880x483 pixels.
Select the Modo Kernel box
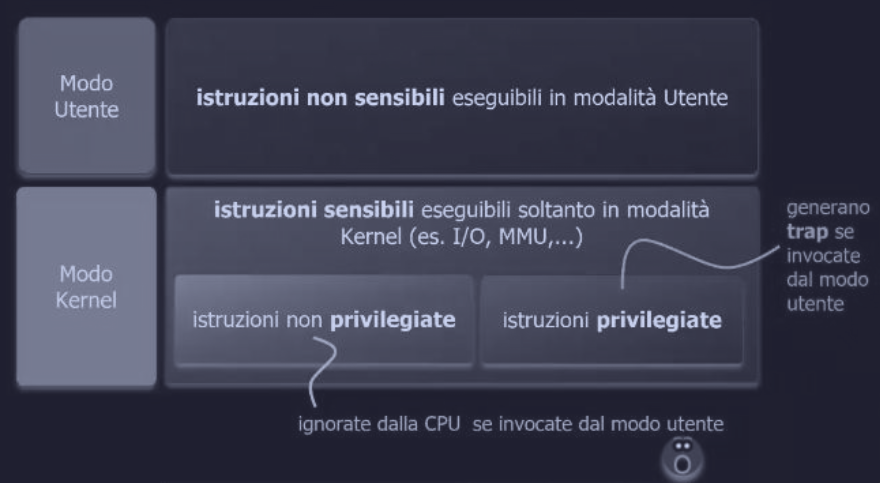[85, 286]
